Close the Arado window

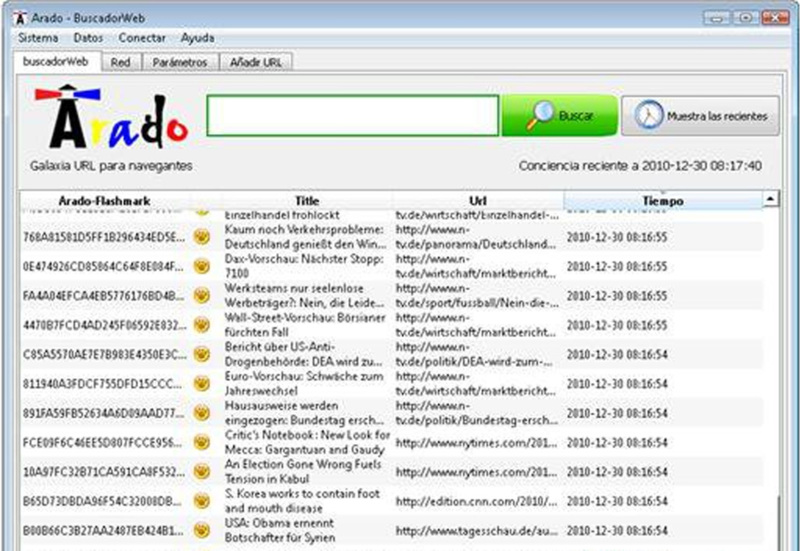click(775, 18)
